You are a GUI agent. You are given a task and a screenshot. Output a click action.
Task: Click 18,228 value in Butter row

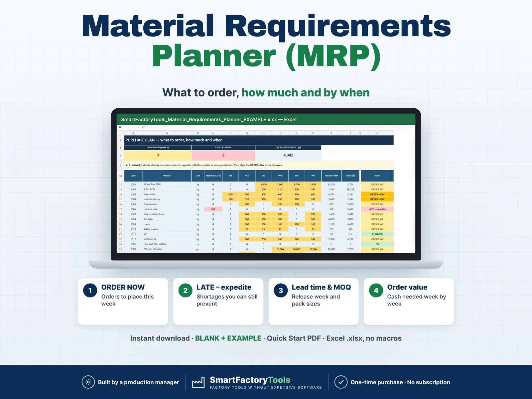pyautogui.click(x=350, y=189)
